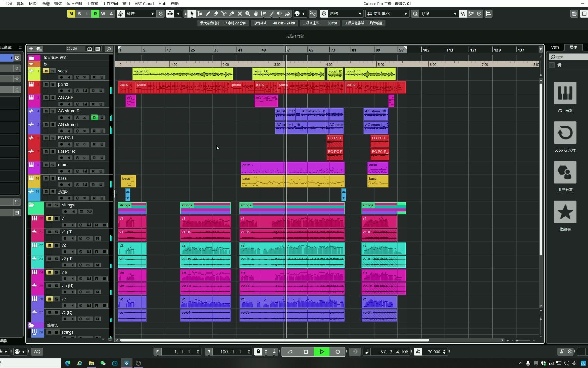This screenshot has height=368, width=588.
Task: Select the Mute X tool
Action: 240,14
